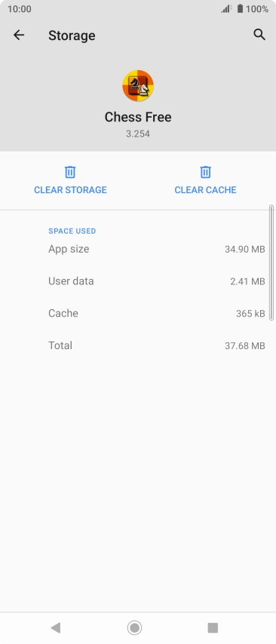Click the vertical scrollbar on the right
Viewport: 276px width, 644px height.
271,263
